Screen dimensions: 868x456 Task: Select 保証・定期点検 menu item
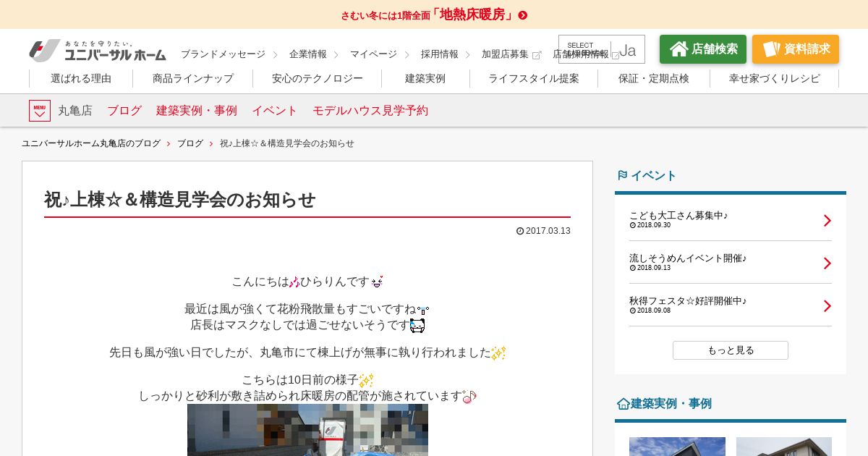pyautogui.click(x=653, y=78)
